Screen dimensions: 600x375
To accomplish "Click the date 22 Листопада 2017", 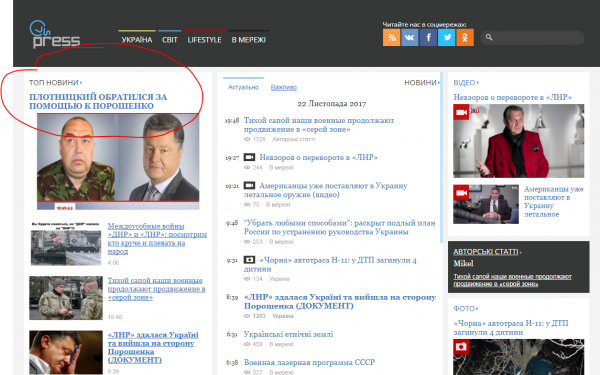I will pos(332,104).
